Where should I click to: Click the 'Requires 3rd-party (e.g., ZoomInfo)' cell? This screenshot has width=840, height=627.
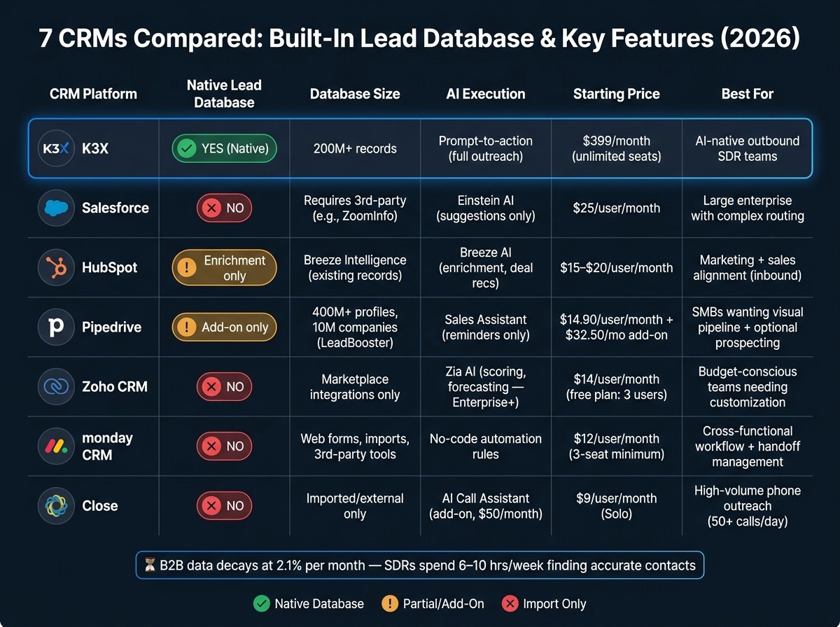(x=355, y=208)
